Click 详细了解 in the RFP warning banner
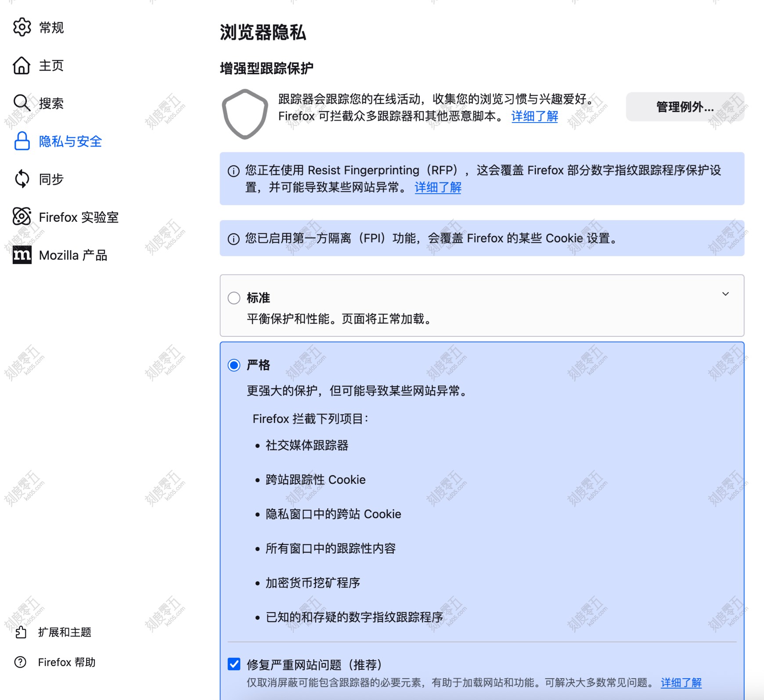The width and height of the screenshot is (764, 700). (x=437, y=188)
